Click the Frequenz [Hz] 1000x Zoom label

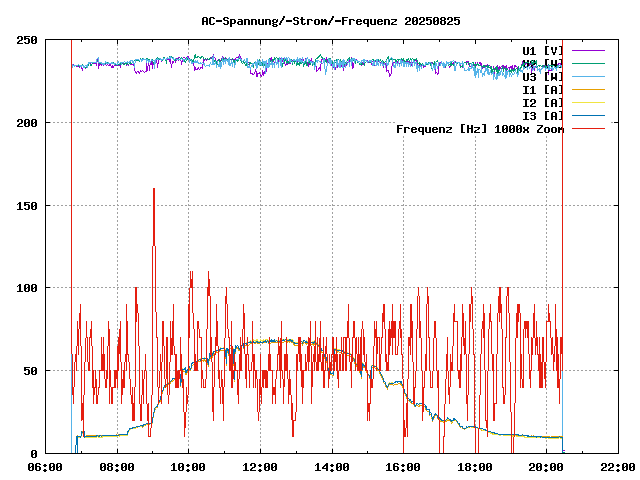tap(480, 128)
